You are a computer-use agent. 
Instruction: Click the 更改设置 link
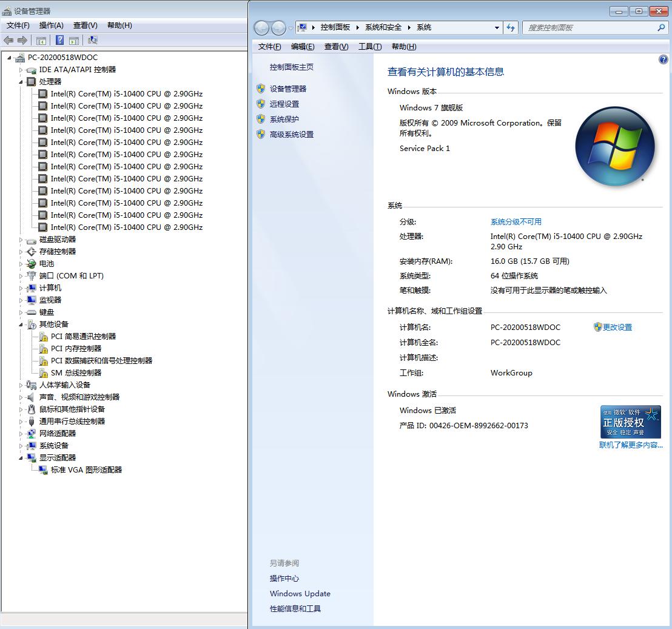616,327
